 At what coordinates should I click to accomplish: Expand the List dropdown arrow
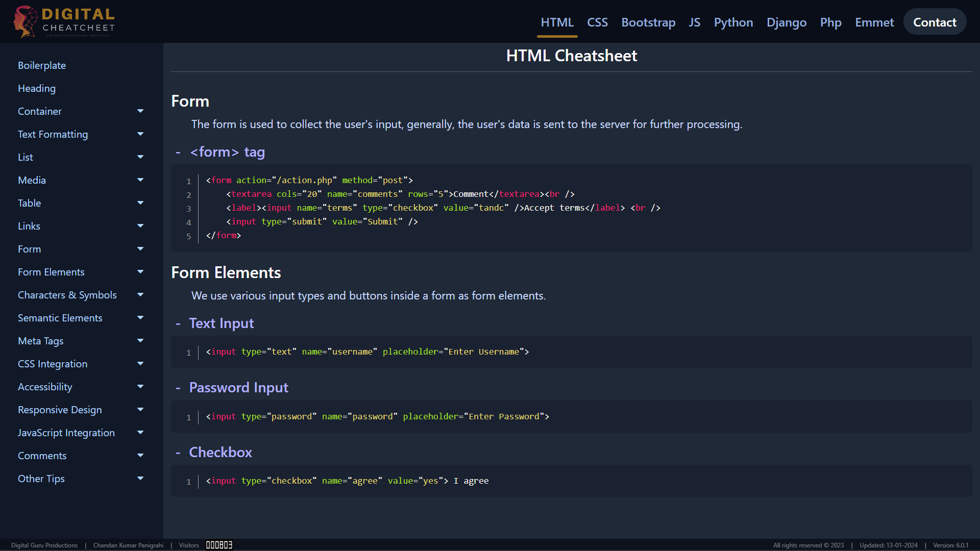140,157
